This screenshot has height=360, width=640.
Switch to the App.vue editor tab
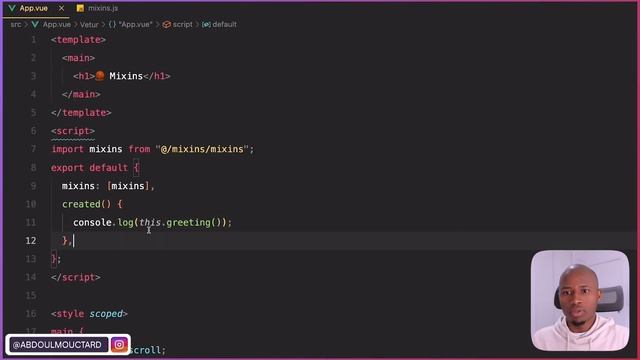click(33, 8)
